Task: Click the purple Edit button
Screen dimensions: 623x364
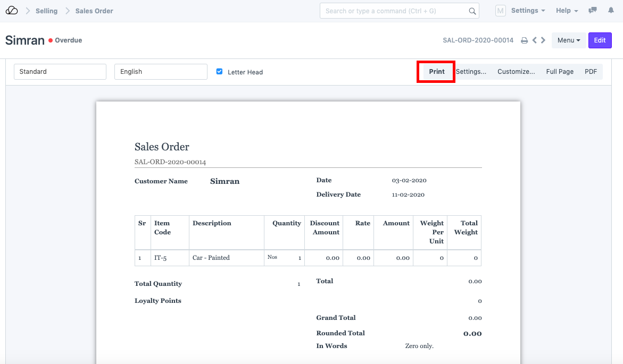Action: point(600,40)
